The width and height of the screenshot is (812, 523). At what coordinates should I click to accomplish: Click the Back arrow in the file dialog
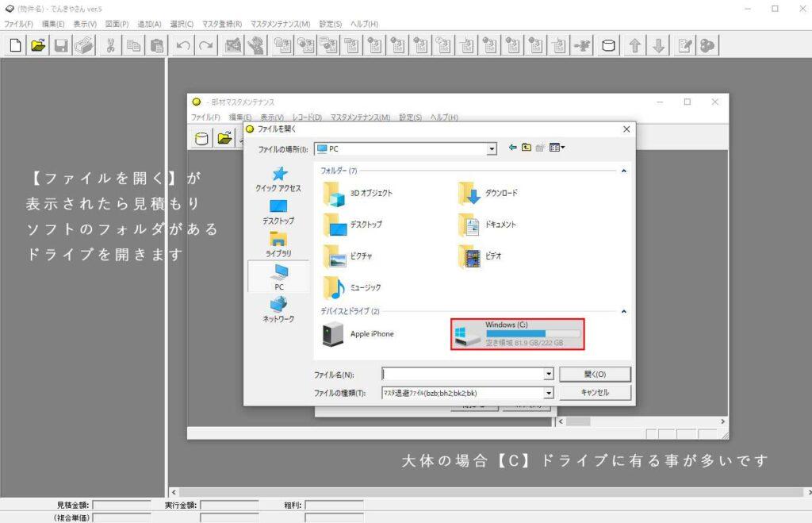[x=513, y=148]
